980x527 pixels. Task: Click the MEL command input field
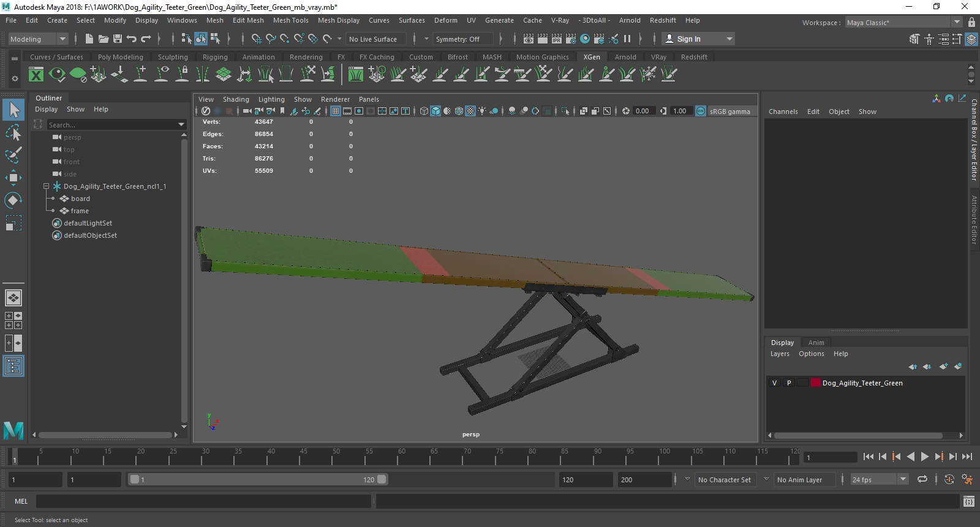[x=203, y=501]
